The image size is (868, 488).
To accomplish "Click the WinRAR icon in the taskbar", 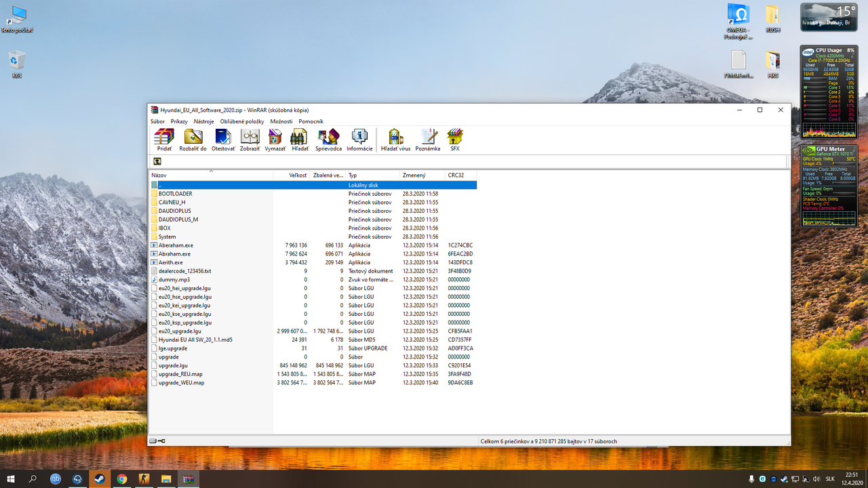I will point(188,479).
